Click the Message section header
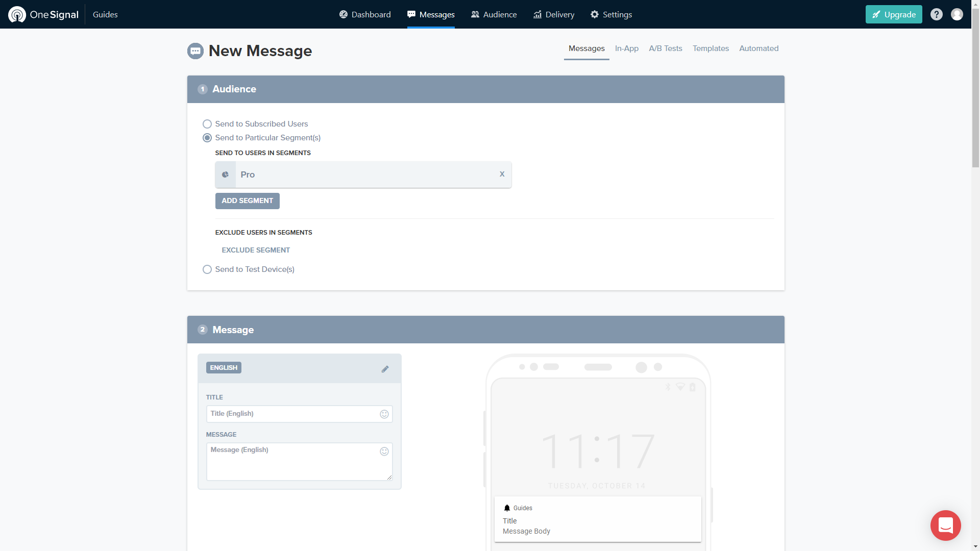Screen dimensions: 980x551 click(486, 330)
